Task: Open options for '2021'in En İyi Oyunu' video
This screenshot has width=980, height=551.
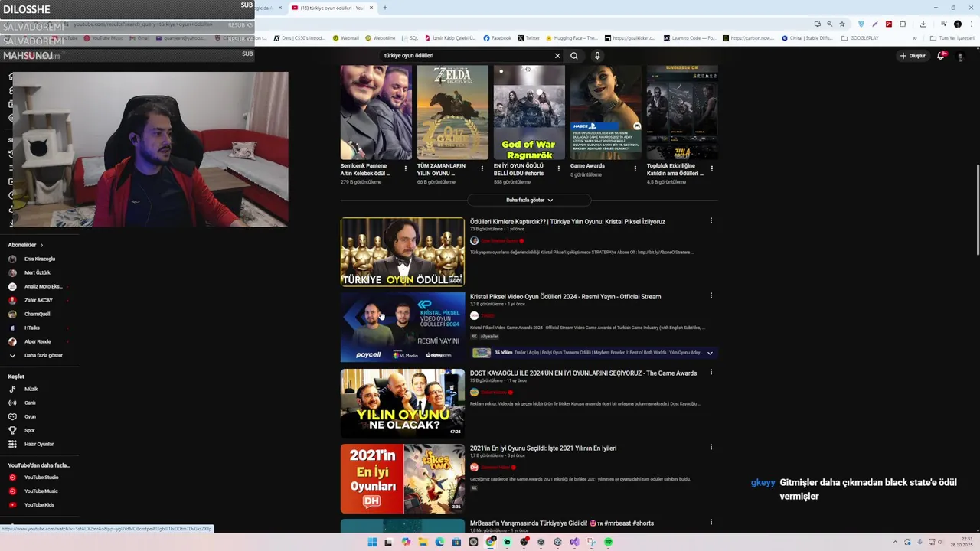Action: (x=710, y=447)
